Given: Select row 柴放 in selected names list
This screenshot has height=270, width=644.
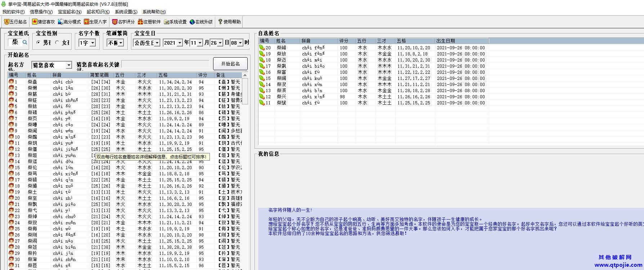Looking at the screenshot, I should pos(373,54).
